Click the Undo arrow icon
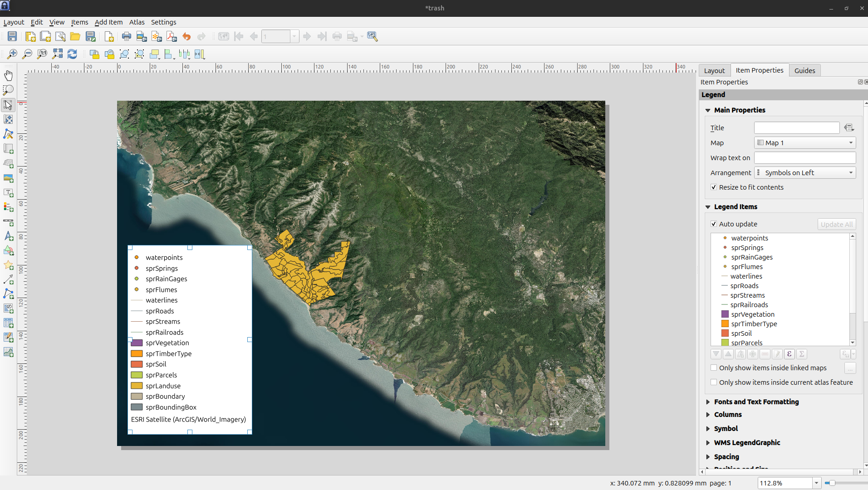The height and width of the screenshot is (490, 868). [x=186, y=36]
